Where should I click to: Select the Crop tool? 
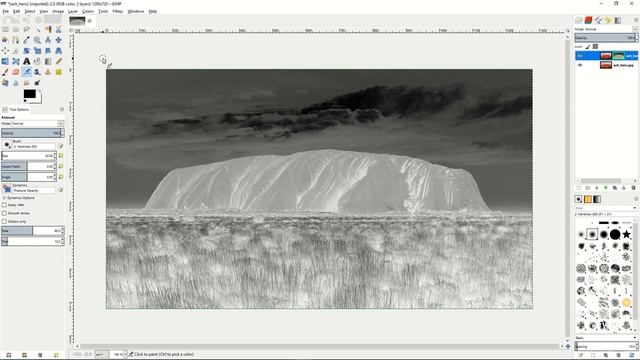coord(16,51)
